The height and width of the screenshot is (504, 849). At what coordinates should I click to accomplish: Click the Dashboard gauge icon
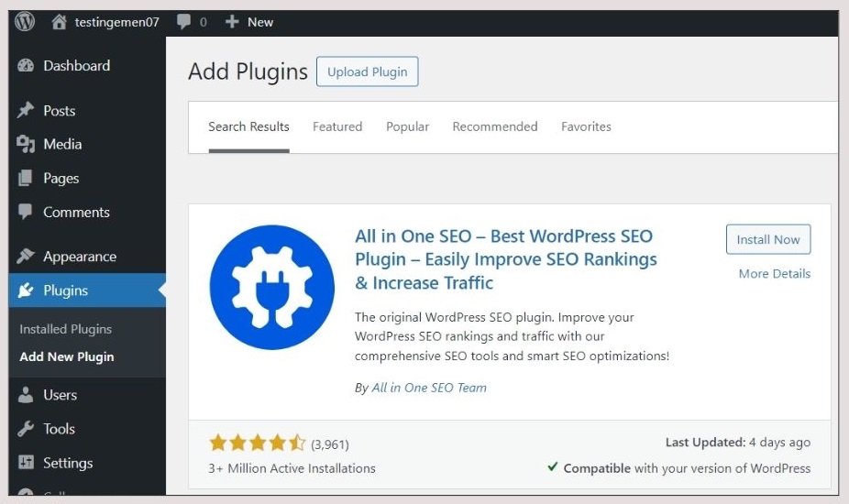pyautogui.click(x=26, y=65)
